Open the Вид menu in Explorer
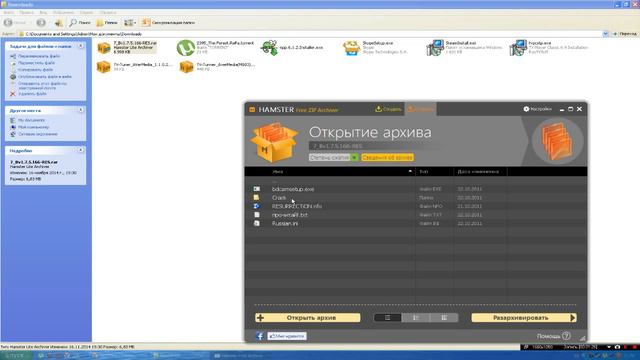The height and width of the screenshot is (360, 640). coord(43,13)
